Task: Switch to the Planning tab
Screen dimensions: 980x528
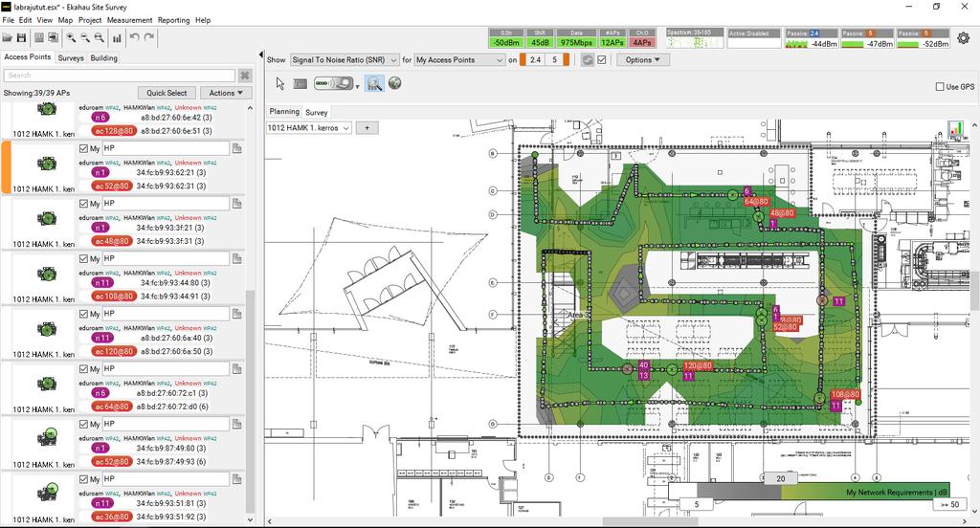Action: (x=284, y=111)
